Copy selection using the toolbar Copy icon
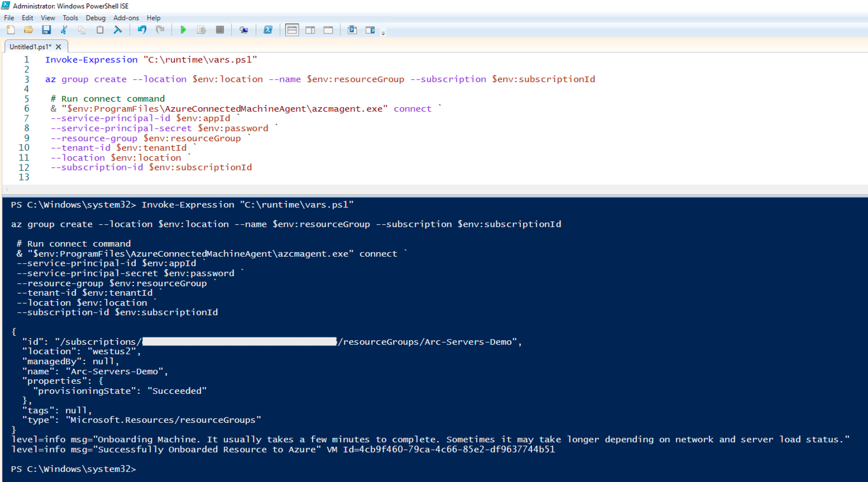Screen dimensions: 868x482 point(82,30)
